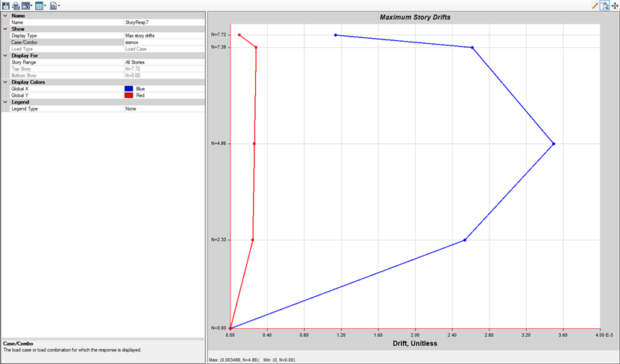620x364 pixels.
Task: Click the N+4.86 story axis label
Action: click(219, 143)
